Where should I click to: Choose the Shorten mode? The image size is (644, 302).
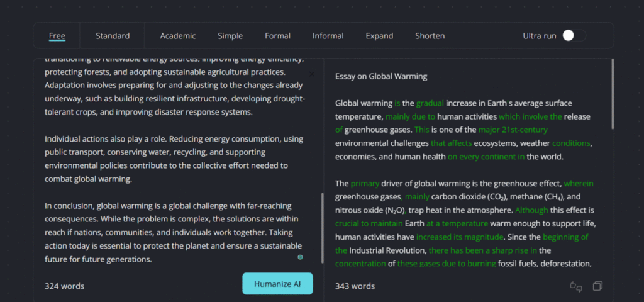click(x=430, y=36)
